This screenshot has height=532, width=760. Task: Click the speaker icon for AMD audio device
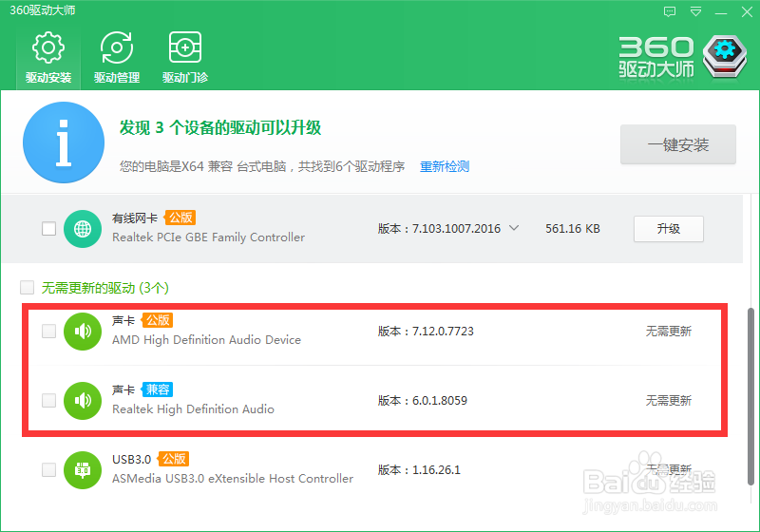tap(83, 332)
